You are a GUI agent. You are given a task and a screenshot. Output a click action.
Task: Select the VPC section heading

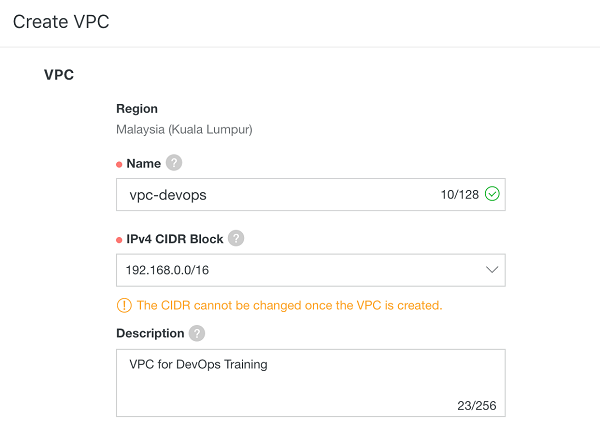pyautogui.click(x=59, y=75)
